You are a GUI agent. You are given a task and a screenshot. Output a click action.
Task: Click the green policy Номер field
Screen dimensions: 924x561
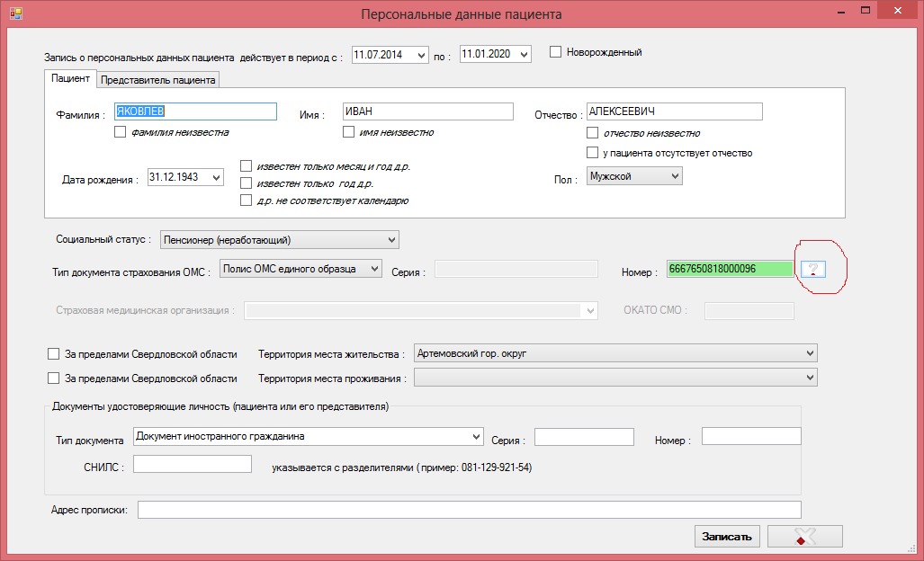click(x=731, y=269)
